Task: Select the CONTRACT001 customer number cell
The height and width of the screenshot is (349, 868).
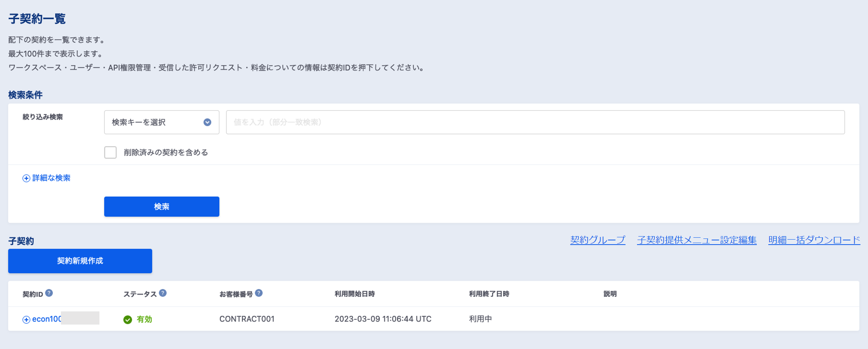Action: click(247, 319)
